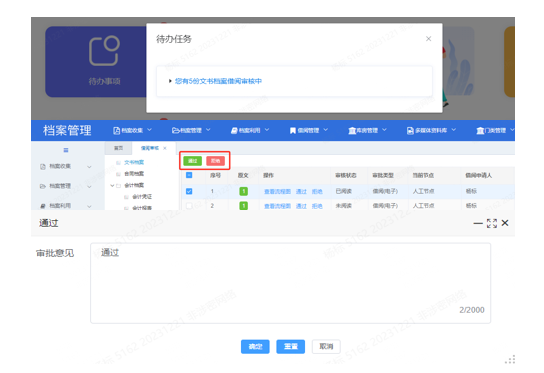The image size is (544, 373).
Task: Expand the 档案管理 chevron in the top navigation
Action: pos(208,130)
